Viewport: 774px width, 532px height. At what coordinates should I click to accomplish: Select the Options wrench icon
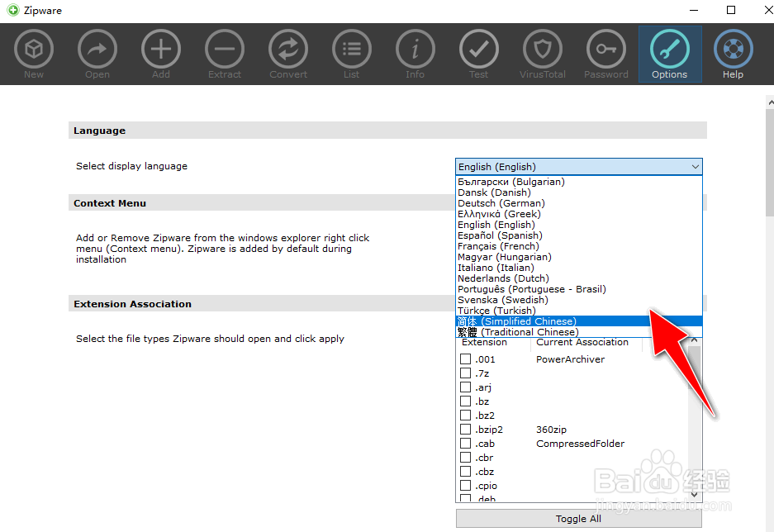[x=670, y=49]
